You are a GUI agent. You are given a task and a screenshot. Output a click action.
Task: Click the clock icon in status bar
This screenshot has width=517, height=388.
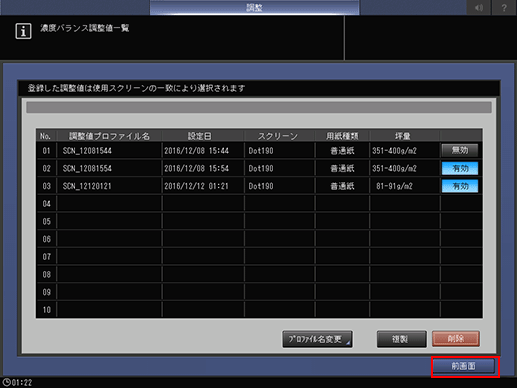[x=6, y=382]
